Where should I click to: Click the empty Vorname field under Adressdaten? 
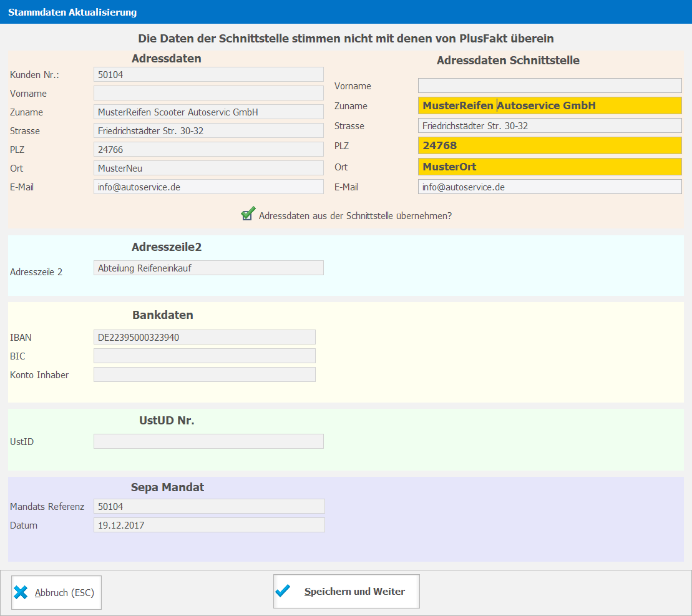click(x=209, y=93)
